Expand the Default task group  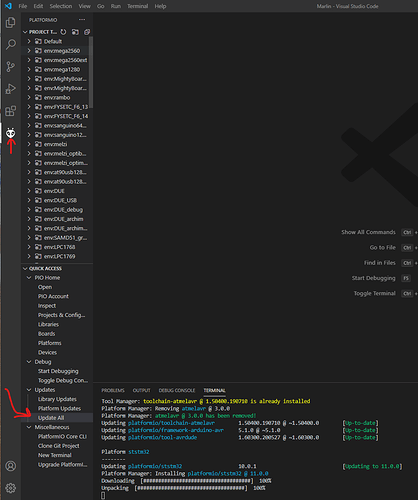tap(29, 41)
